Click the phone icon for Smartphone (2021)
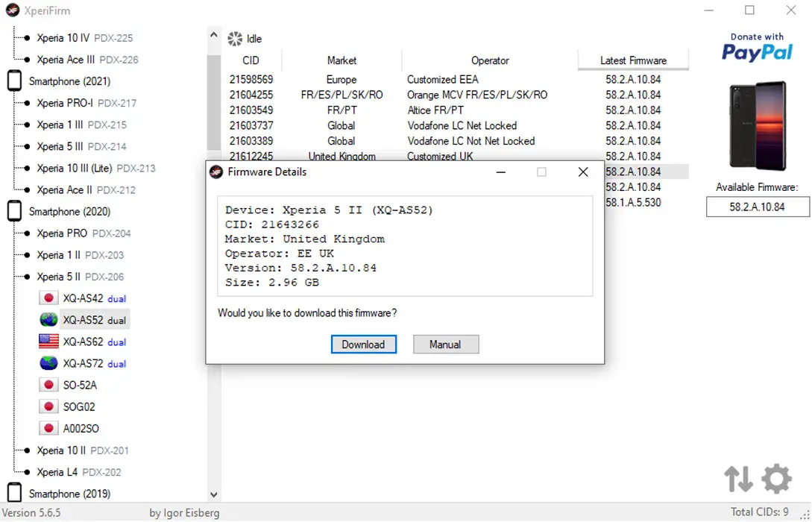The width and height of the screenshot is (812, 522). pos(14,81)
